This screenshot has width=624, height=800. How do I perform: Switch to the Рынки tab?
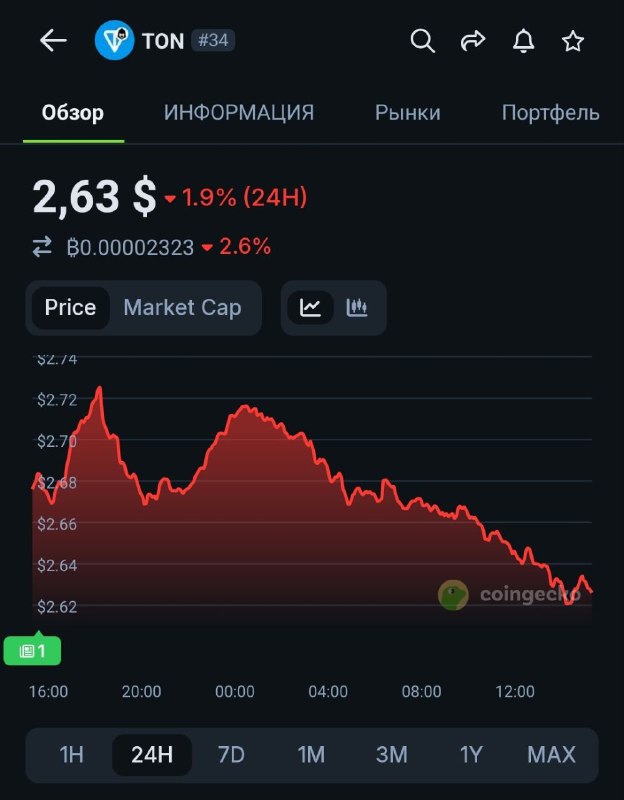coord(407,113)
